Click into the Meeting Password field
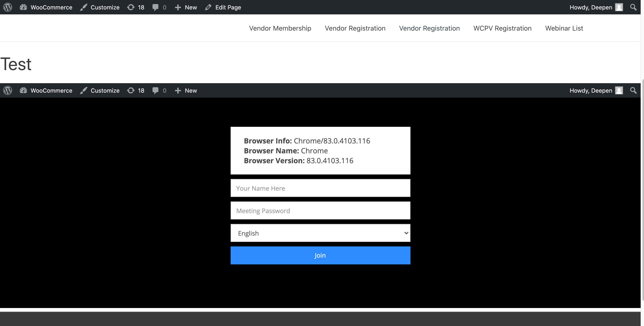The width and height of the screenshot is (644, 326). pyautogui.click(x=320, y=211)
